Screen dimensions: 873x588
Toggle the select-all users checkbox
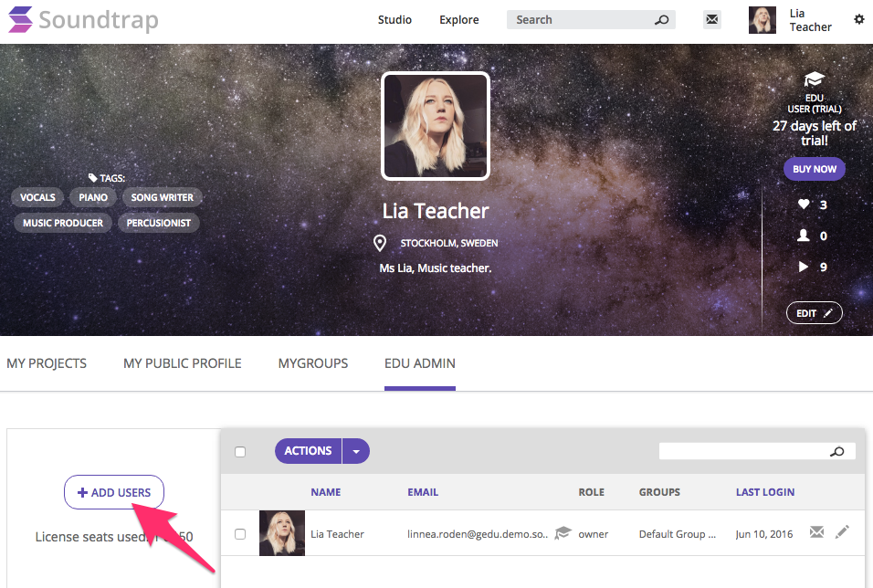point(240,452)
